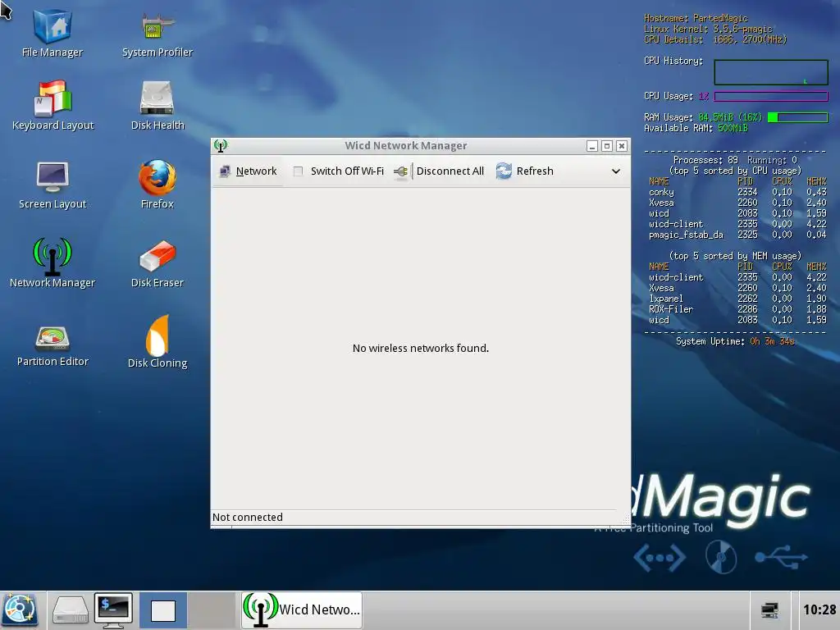Image resolution: width=840 pixels, height=630 pixels.
Task: Open the Network Manager desktop icon
Action: tap(52, 262)
